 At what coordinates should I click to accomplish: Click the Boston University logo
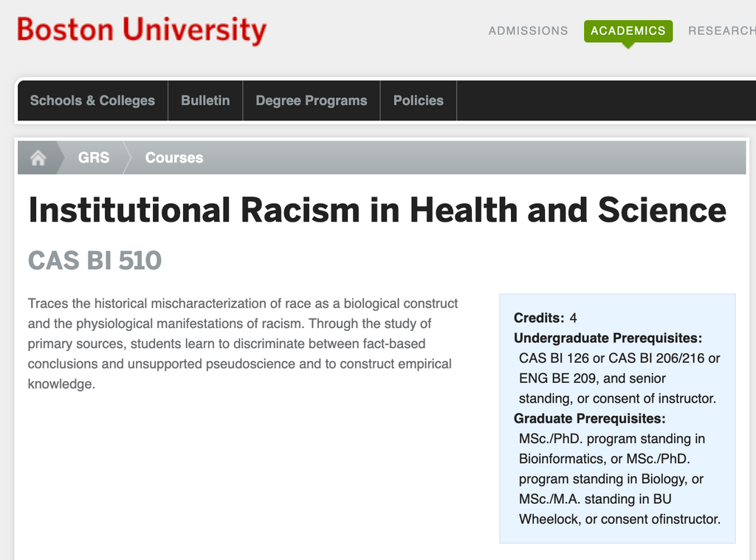pyautogui.click(x=141, y=31)
